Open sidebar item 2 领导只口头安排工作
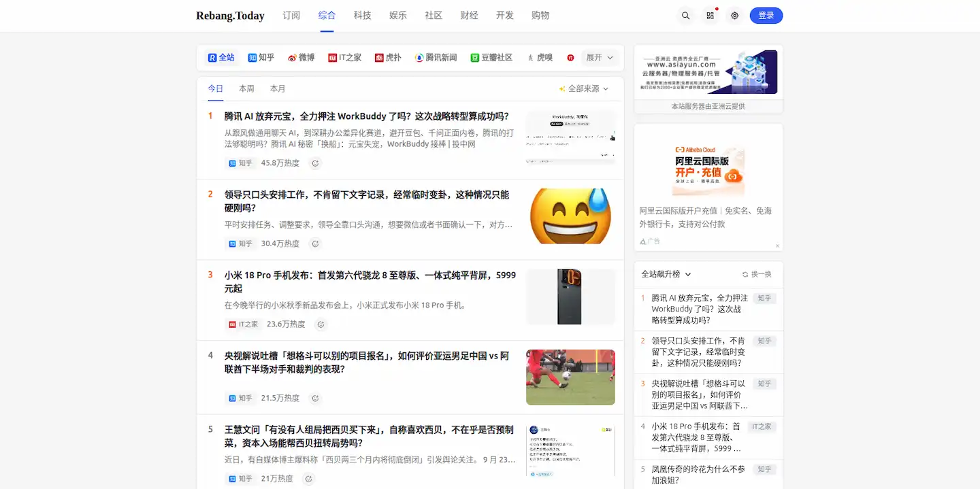Viewport: 980px width, 489px height. pos(700,352)
